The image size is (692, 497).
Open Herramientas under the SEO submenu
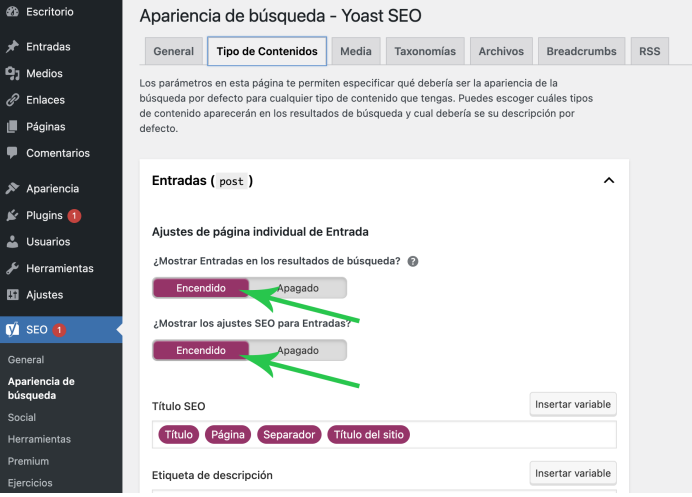tap(39, 439)
